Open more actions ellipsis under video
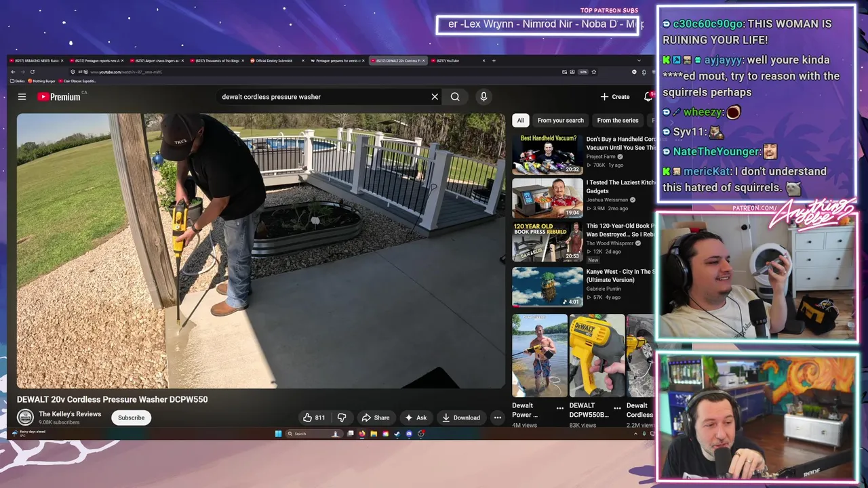Viewport: 868px width, 488px height. (497, 418)
